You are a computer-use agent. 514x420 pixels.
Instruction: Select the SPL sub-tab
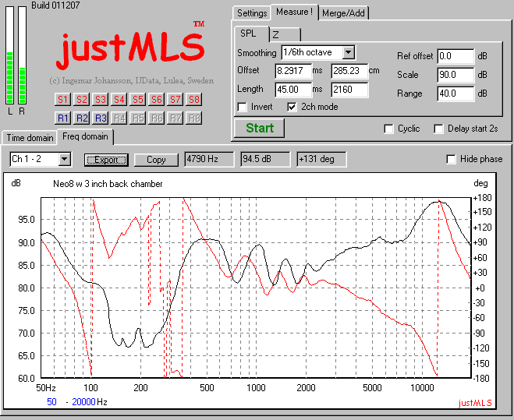[252, 34]
